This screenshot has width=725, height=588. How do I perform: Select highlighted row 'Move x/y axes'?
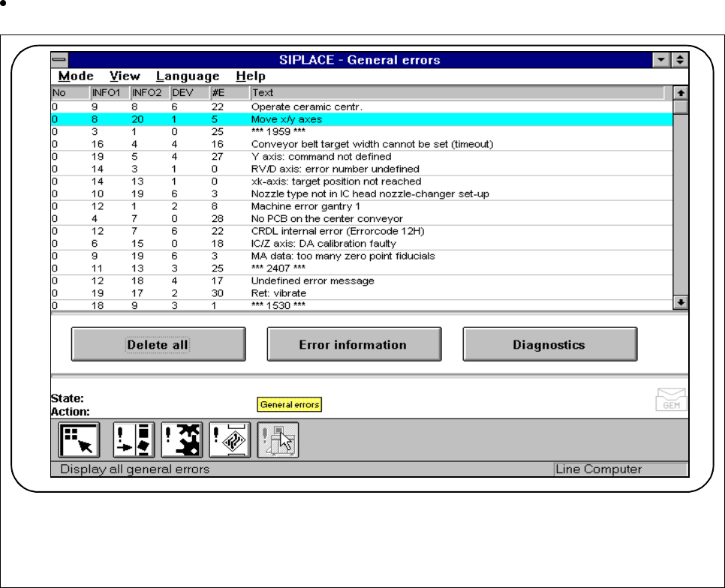(x=362, y=119)
